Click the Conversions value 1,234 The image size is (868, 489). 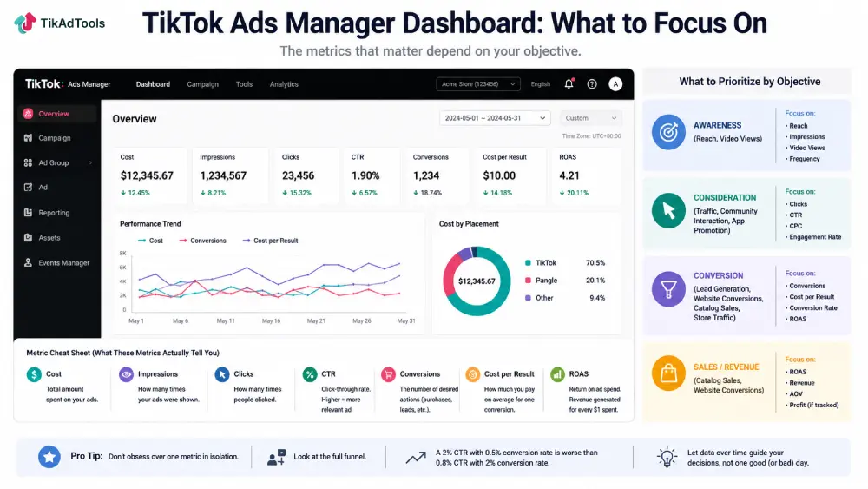(x=426, y=175)
